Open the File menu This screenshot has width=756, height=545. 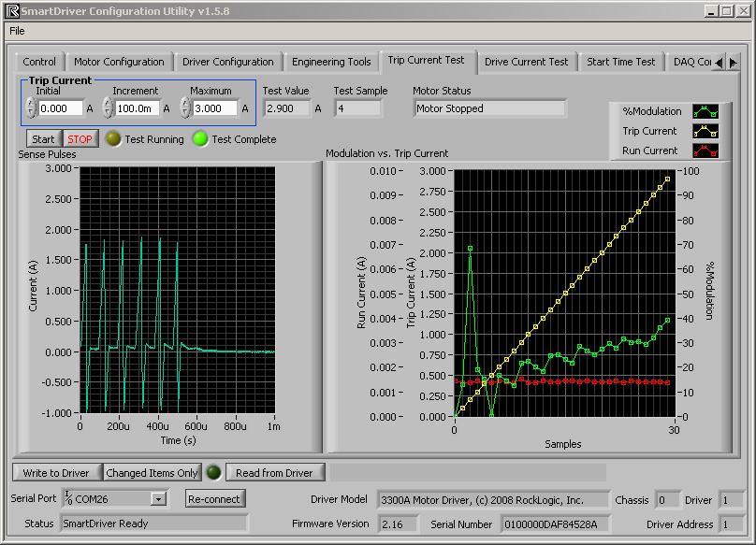(17, 31)
